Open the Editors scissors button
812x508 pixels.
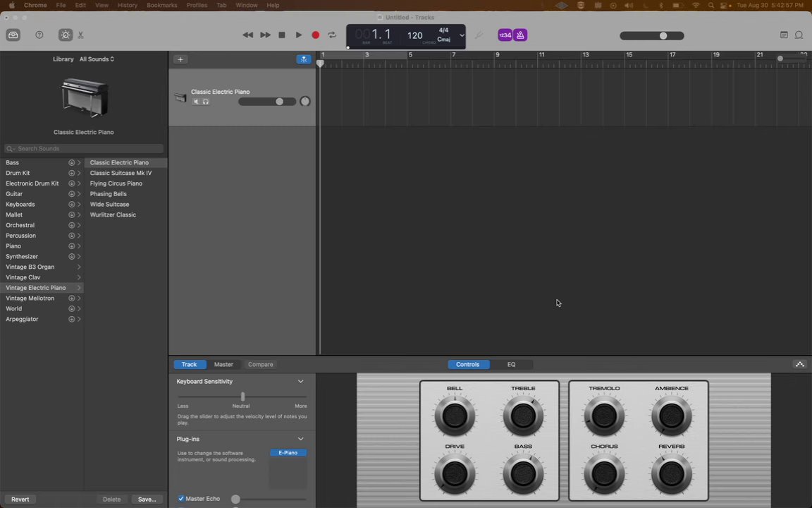click(81, 35)
